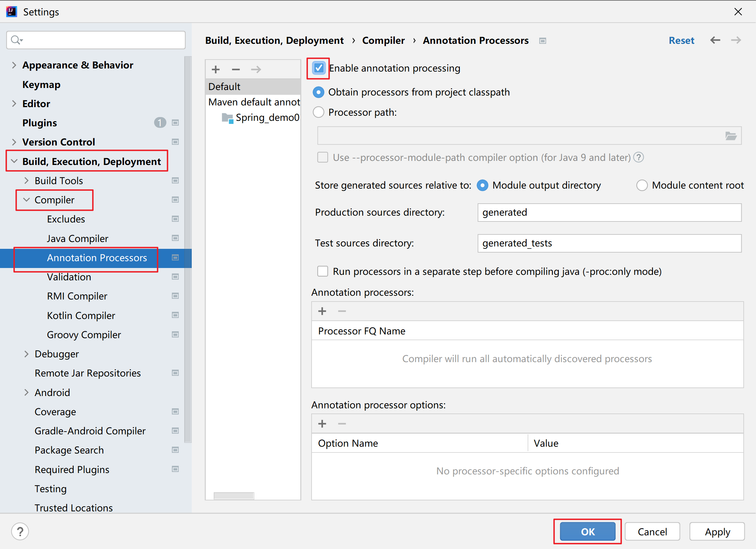The image size is (756, 549).
Task: Expand the Editor section
Action: point(14,103)
